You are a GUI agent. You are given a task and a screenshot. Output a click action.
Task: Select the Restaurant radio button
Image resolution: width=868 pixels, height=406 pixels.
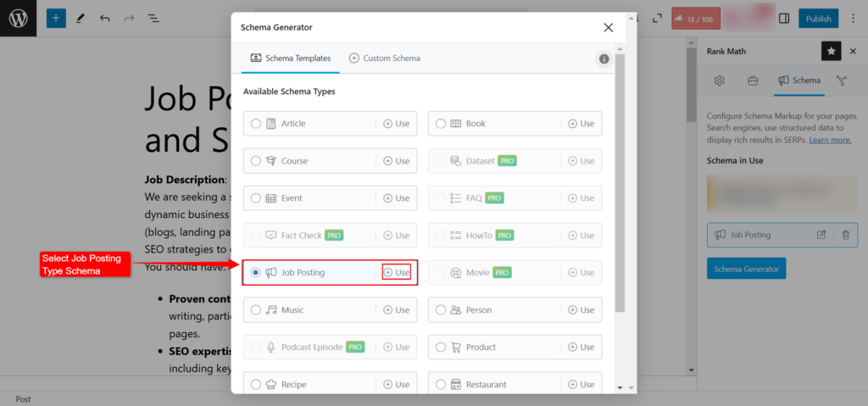tap(441, 385)
